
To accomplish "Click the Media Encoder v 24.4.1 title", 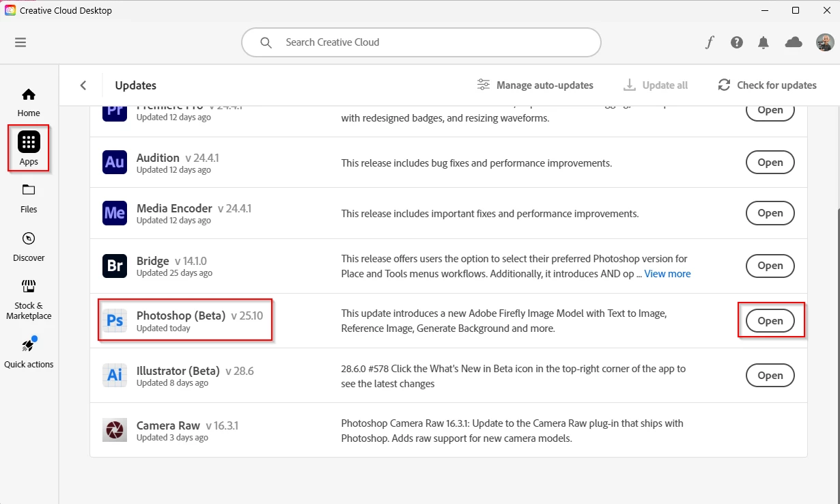I will (x=194, y=208).
